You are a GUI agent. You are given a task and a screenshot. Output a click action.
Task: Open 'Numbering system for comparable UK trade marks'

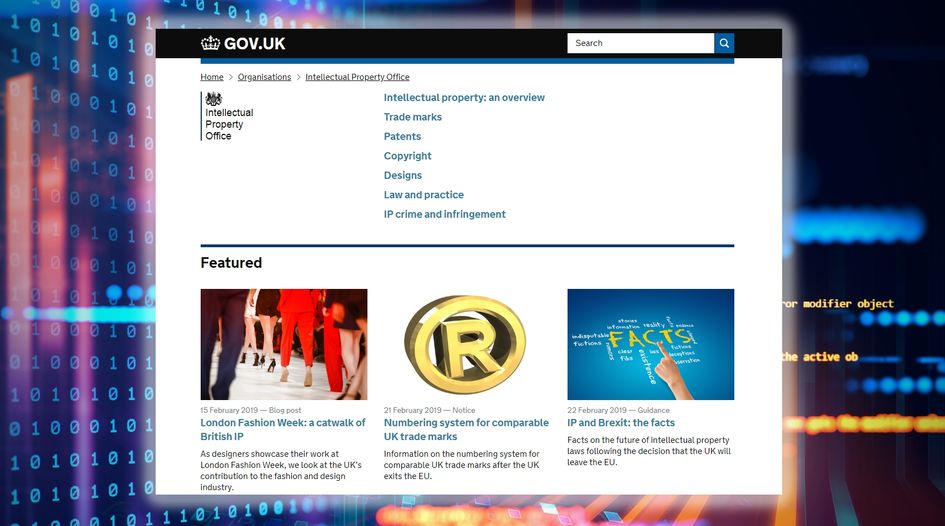pos(466,430)
